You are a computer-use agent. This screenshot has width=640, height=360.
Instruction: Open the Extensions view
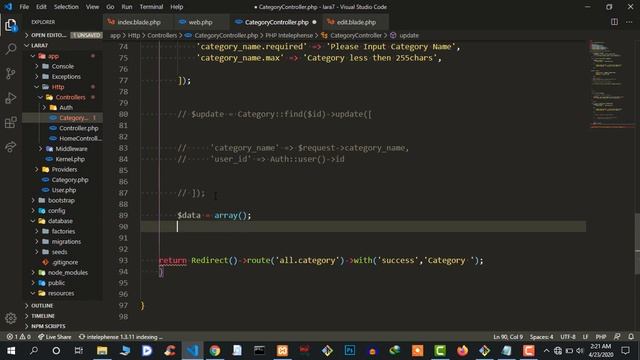pyautogui.click(x=11, y=122)
